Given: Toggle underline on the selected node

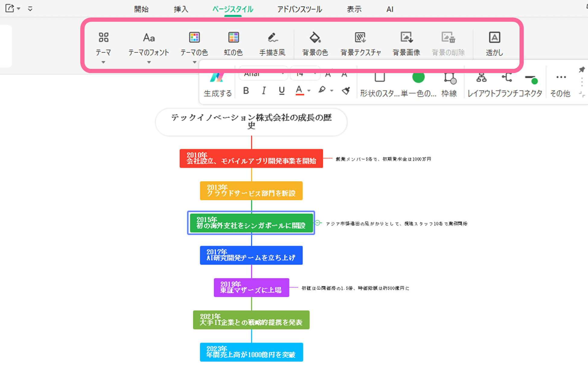Looking at the screenshot, I should point(281,91).
